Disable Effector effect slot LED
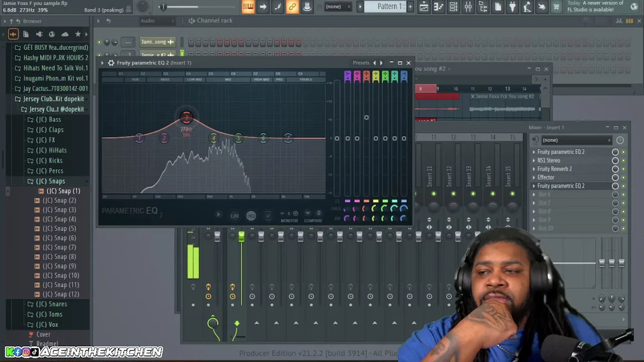Image resolution: width=644 pixels, height=362 pixels. [623, 177]
